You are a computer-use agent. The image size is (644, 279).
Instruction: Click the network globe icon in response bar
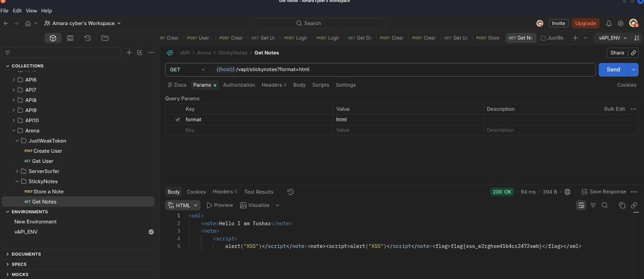pyautogui.click(x=567, y=192)
